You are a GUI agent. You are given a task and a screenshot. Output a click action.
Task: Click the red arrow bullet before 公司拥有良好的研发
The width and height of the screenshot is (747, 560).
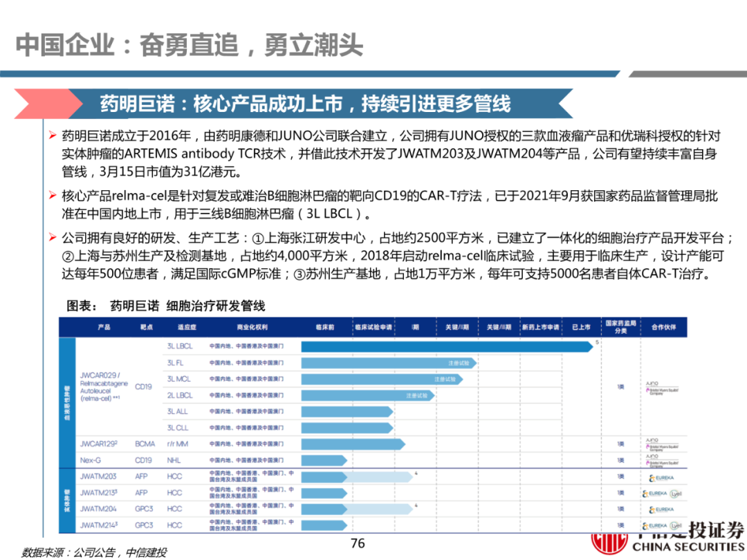click(x=53, y=237)
